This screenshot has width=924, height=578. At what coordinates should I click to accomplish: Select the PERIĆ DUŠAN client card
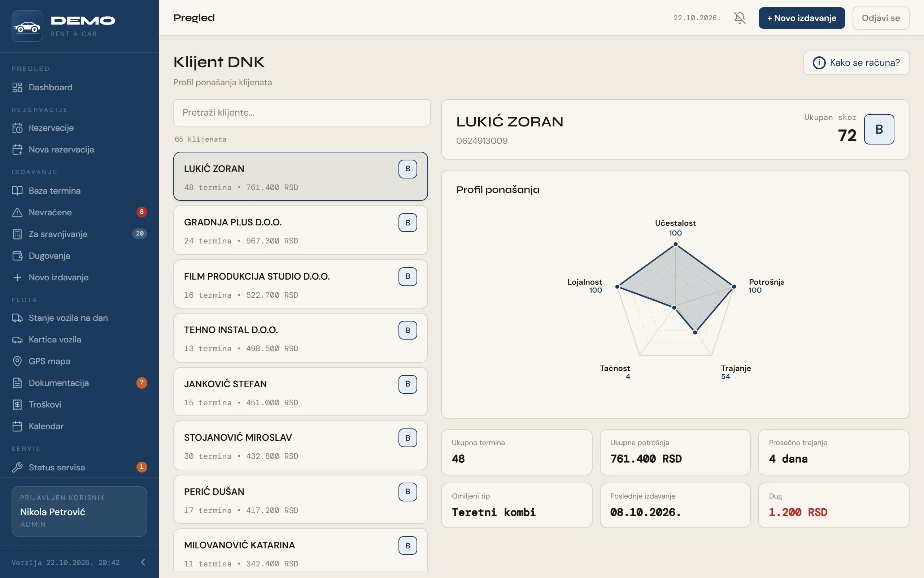pos(301,499)
